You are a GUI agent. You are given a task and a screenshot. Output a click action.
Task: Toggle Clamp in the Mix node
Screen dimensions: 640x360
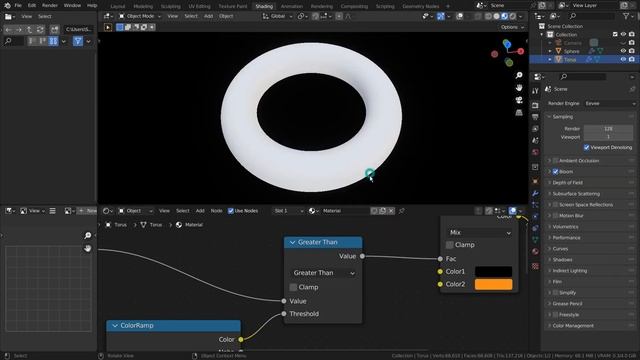pyautogui.click(x=449, y=244)
